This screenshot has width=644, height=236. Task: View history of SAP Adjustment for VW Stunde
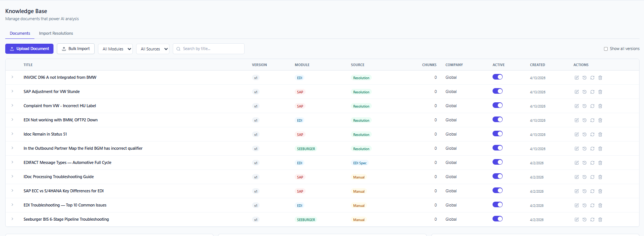585,92
